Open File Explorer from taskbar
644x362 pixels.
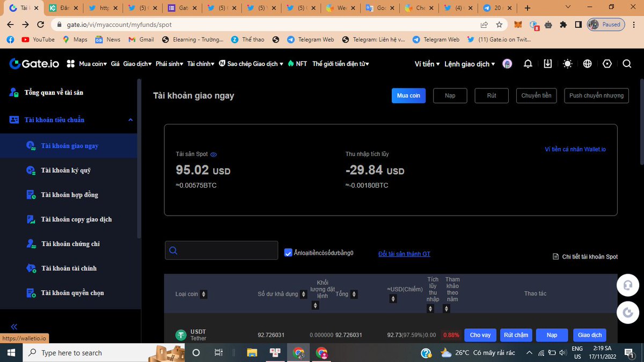click(252, 353)
